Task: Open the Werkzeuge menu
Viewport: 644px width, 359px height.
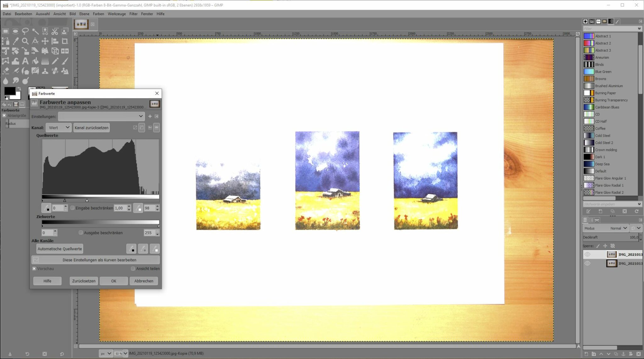Action: tap(117, 14)
